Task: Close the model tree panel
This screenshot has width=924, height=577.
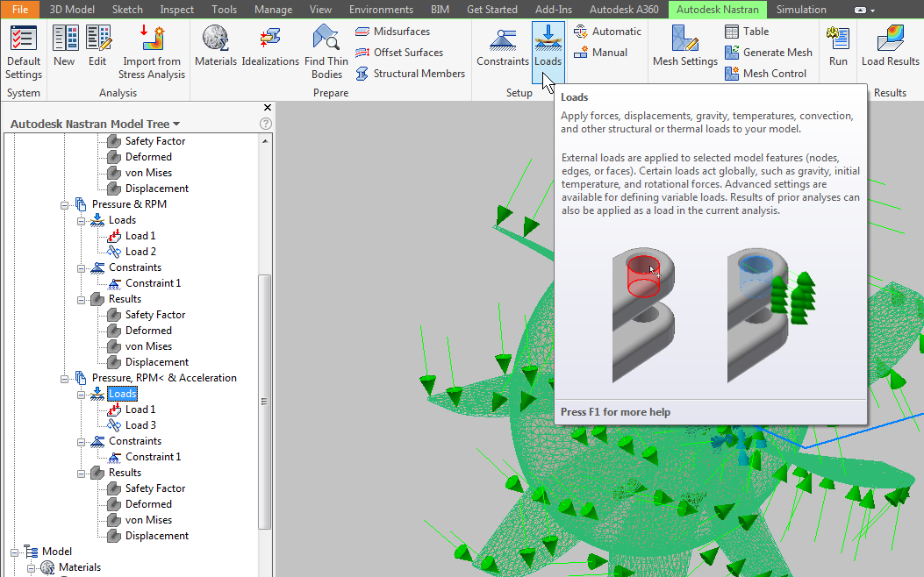Action: coord(268,107)
